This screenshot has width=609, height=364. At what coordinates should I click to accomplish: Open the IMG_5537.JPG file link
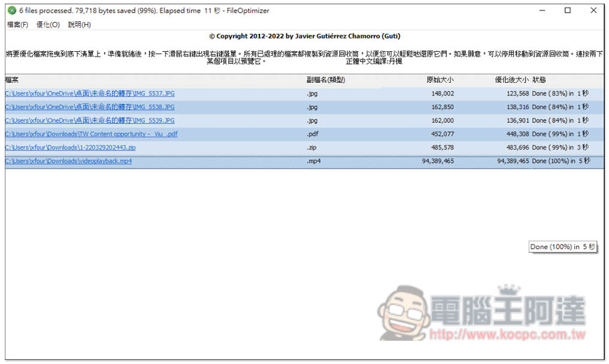point(90,94)
